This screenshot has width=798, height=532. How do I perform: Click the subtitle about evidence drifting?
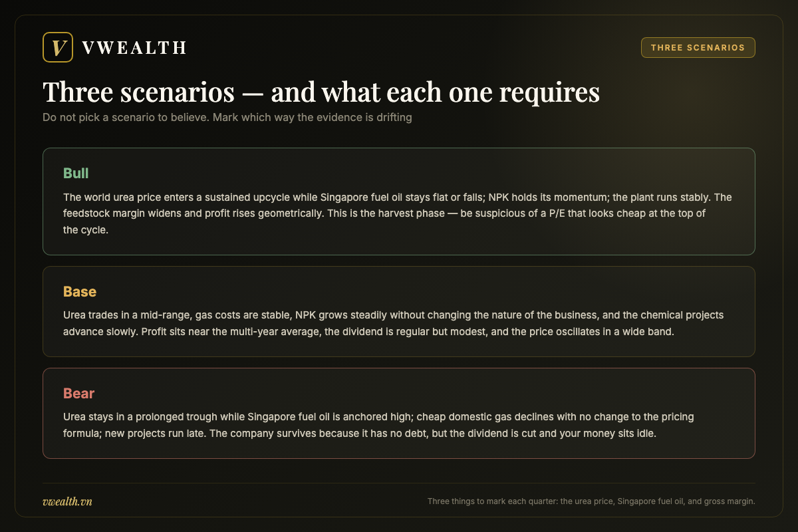coord(227,118)
